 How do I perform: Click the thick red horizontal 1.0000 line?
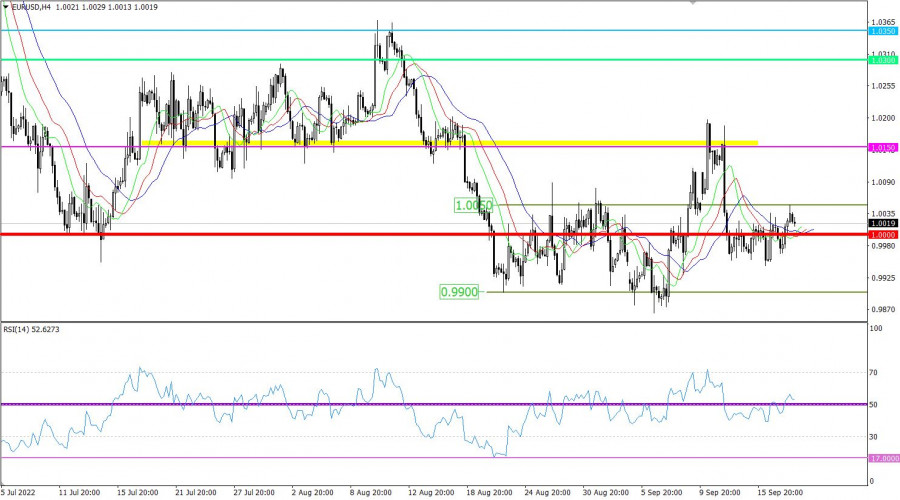(300, 235)
